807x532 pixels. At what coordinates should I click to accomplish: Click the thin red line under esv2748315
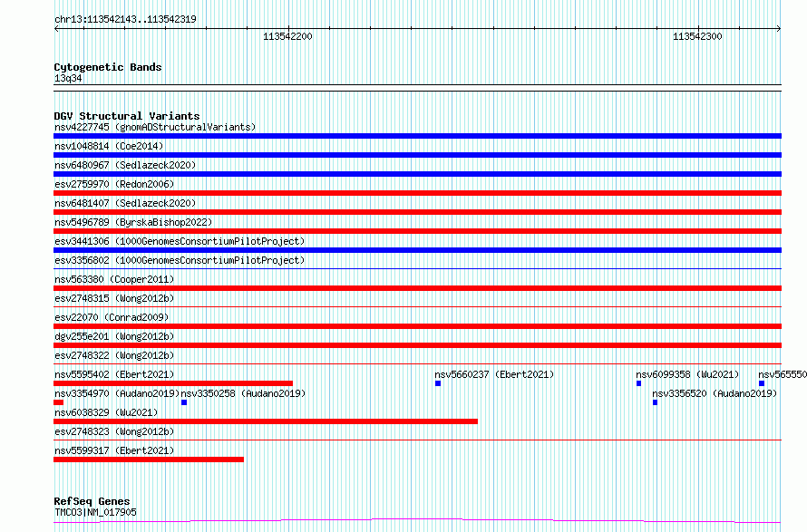(x=417, y=306)
